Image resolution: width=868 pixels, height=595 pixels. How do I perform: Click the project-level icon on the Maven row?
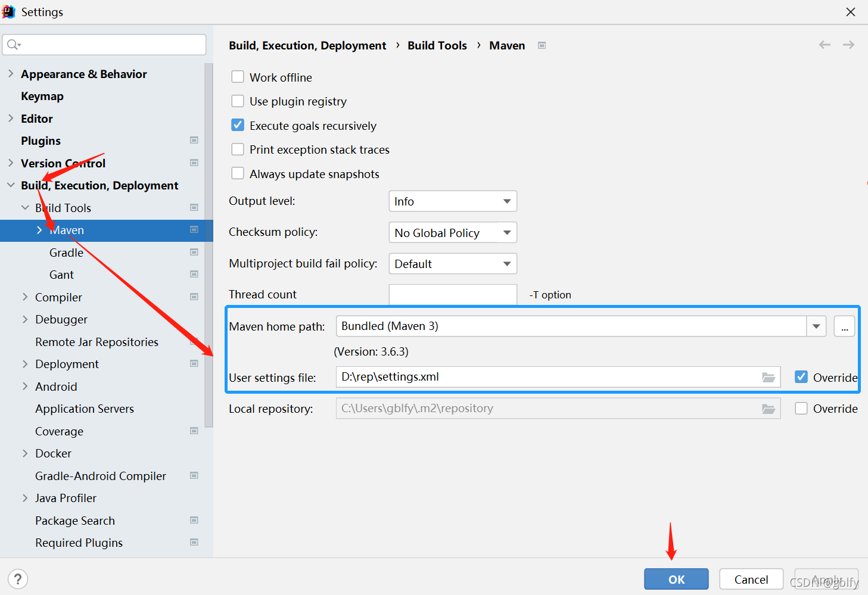coord(194,229)
